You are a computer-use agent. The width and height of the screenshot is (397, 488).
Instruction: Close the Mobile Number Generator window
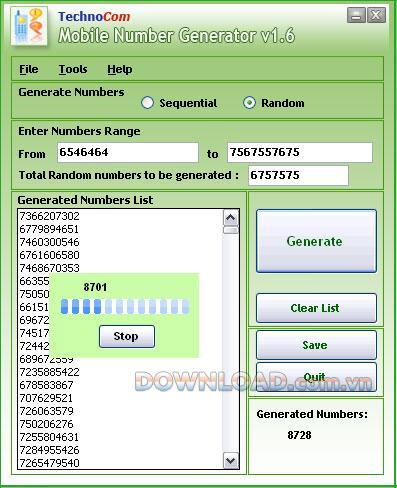tap(376, 15)
